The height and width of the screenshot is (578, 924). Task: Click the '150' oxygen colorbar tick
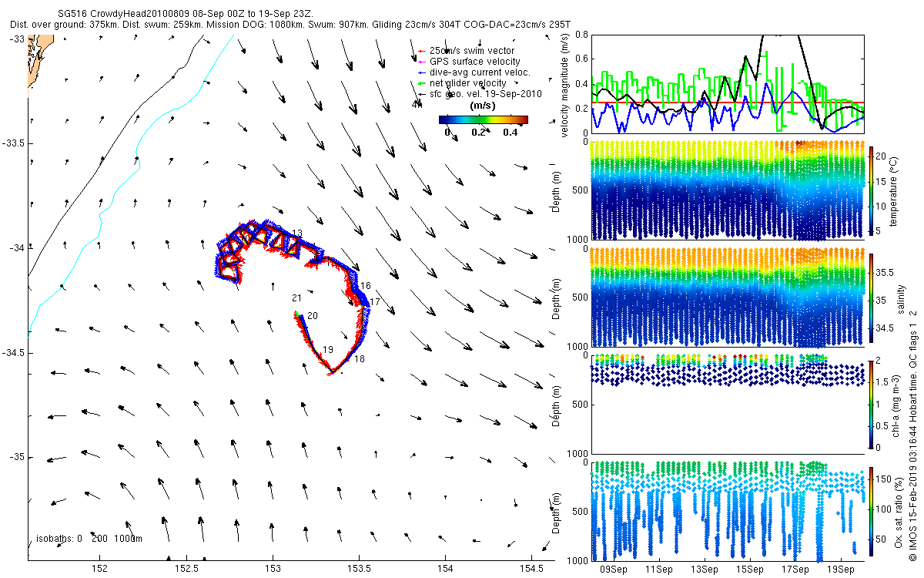(x=885, y=478)
